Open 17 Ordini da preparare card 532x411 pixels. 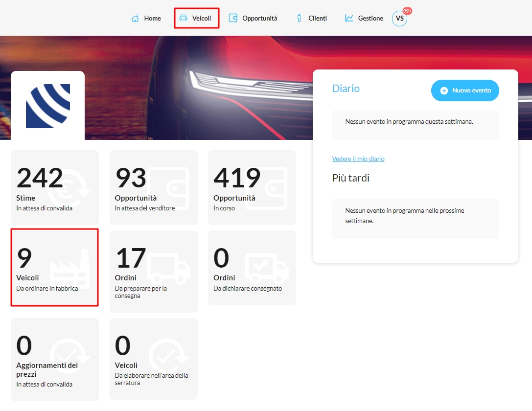click(x=153, y=271)
